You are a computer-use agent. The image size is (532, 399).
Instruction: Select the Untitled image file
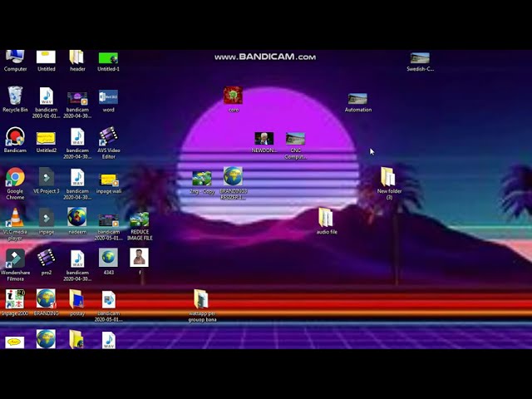click(47, 61)
